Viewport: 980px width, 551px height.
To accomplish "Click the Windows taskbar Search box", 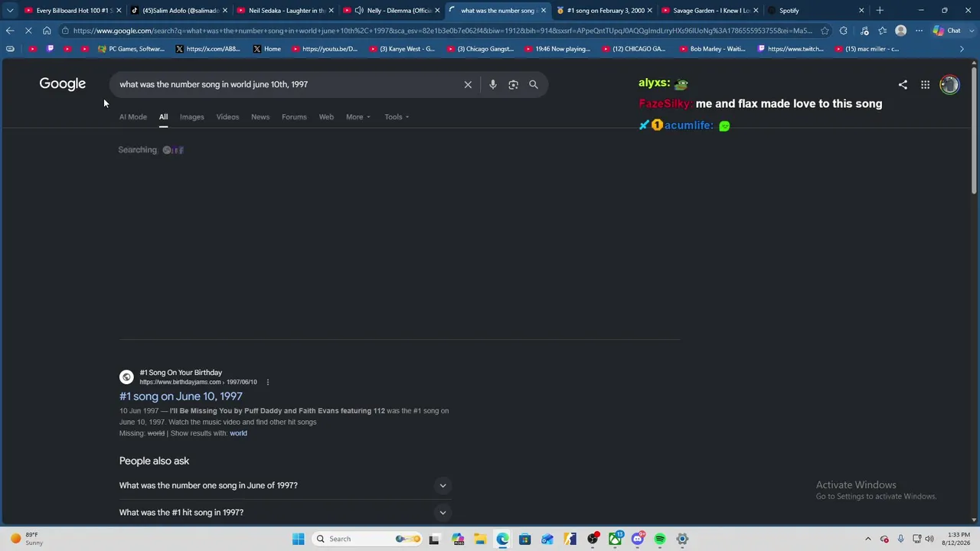I will [x=367, y=539].
